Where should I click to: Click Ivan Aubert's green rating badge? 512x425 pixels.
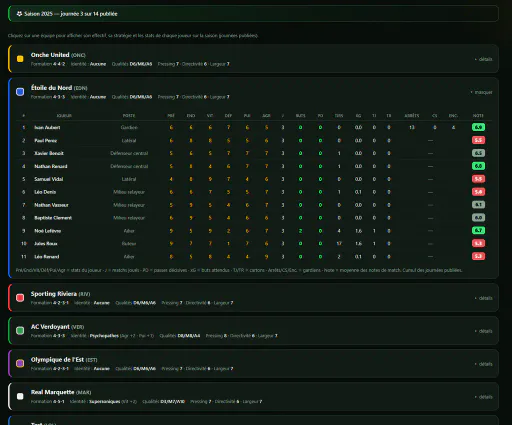(478, 127)
